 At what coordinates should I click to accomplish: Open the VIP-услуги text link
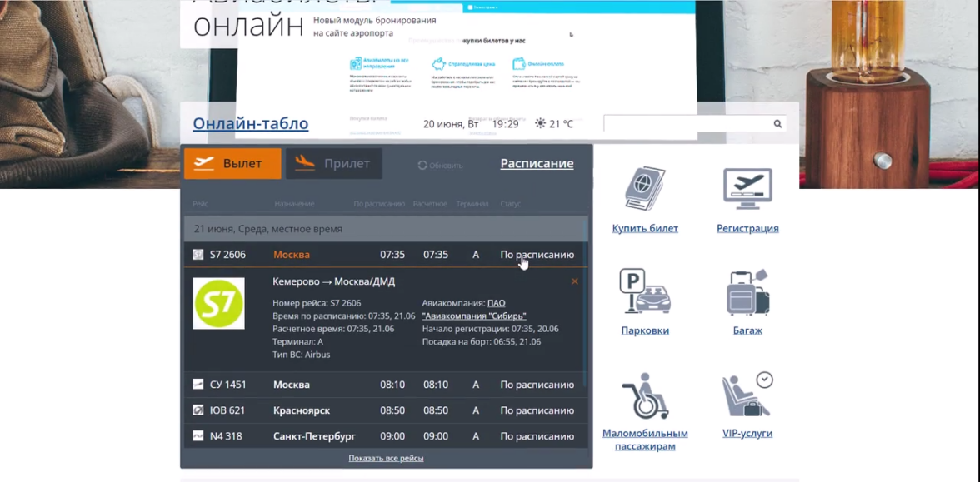[747, 433]
